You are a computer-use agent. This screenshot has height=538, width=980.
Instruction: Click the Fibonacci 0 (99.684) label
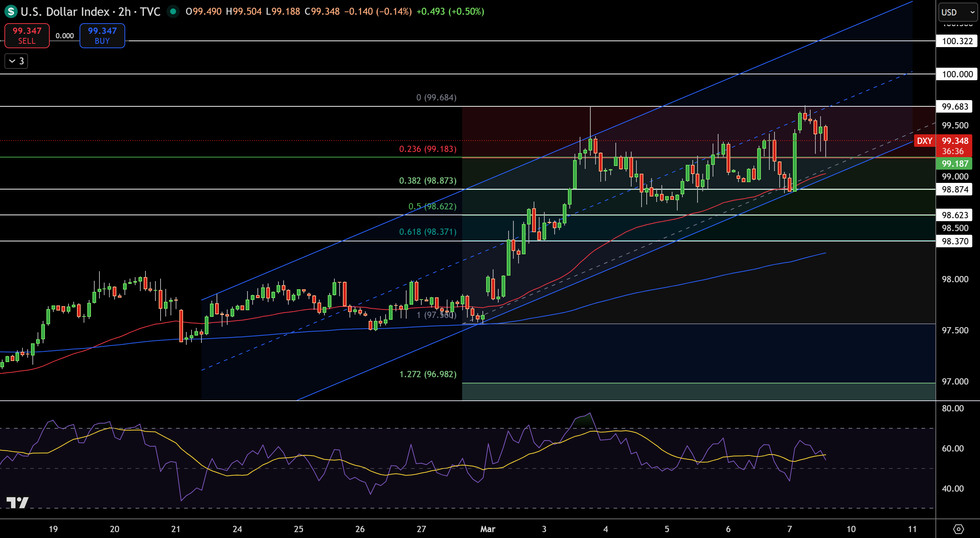pyautogui.click(x=436, y=98)
